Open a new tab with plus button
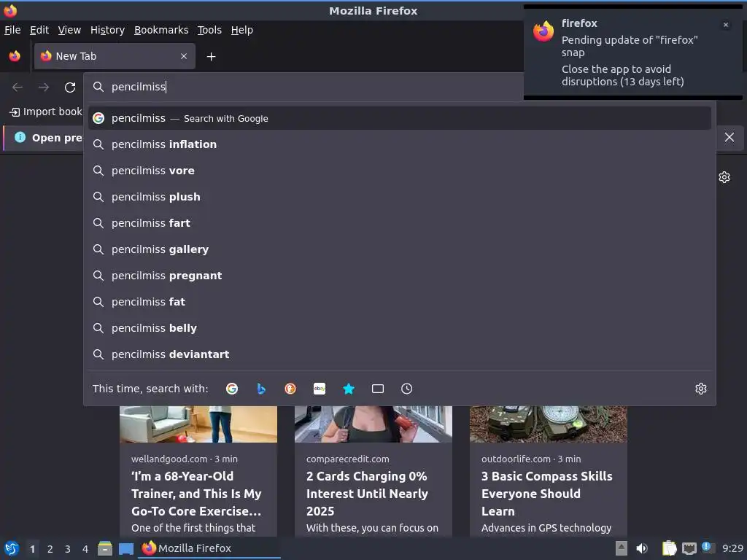The width and height of the screenshot is (747, 560). tap(211, 57)
